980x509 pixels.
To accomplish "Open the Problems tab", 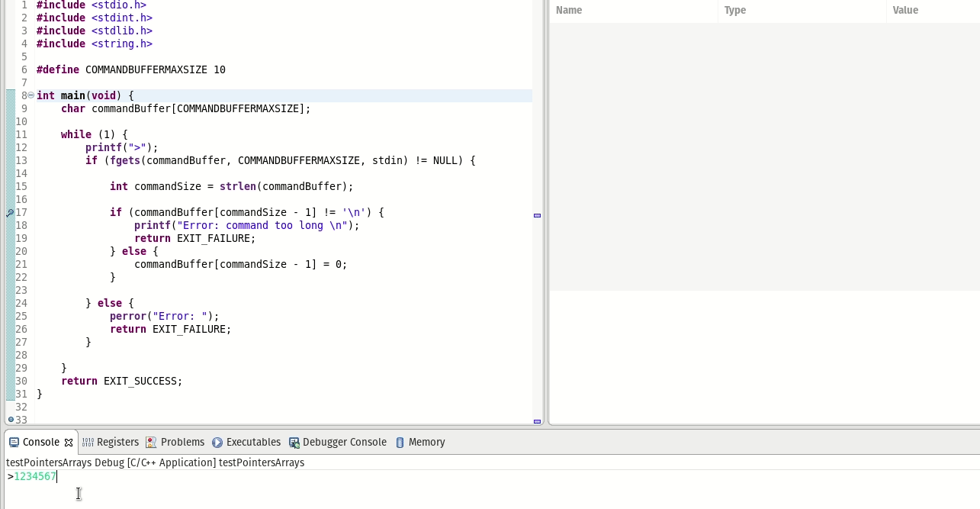I will pos(175,442).
